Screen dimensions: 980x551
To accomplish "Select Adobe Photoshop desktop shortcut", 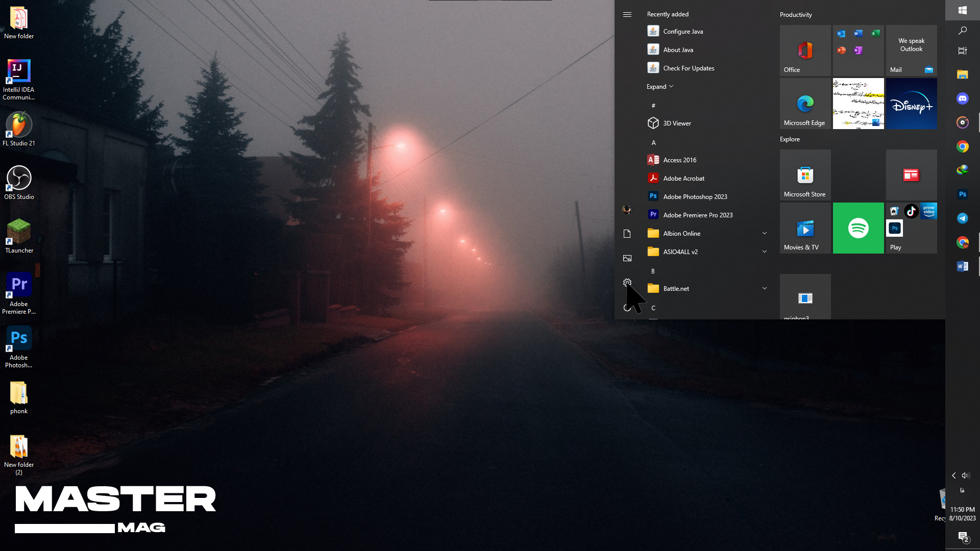I will tap(19, 347).
